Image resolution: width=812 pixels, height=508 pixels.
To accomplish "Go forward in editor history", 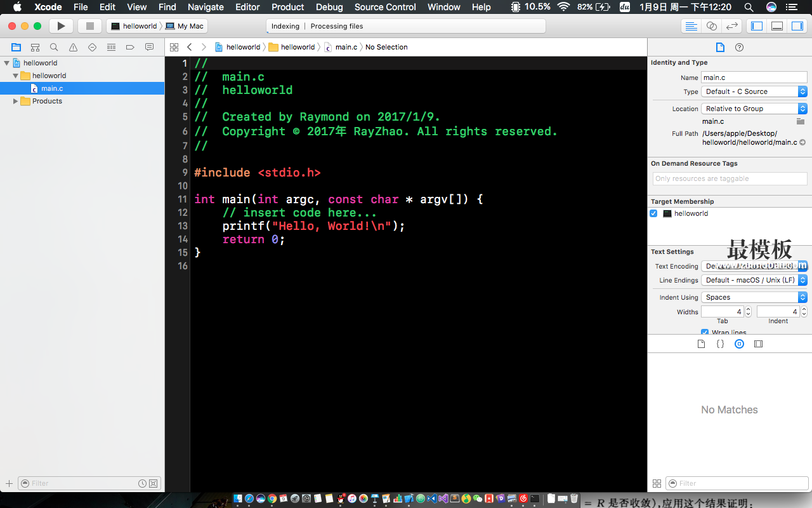I will point(204,47).
